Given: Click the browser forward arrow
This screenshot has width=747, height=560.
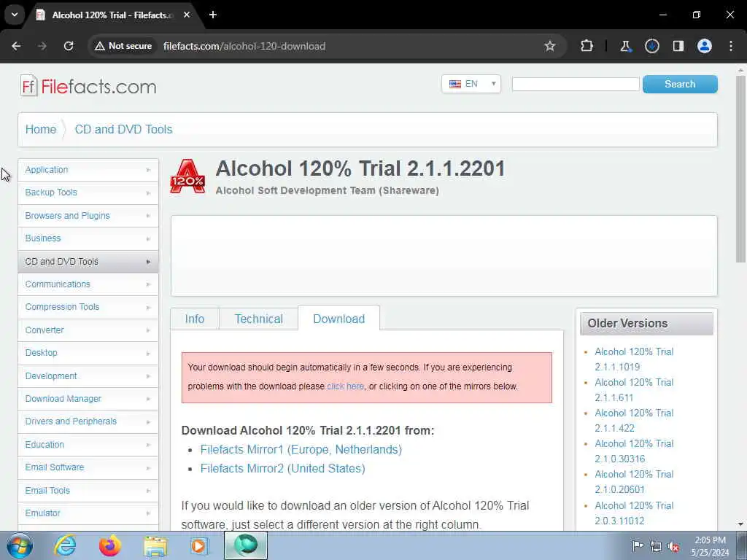Looking at the screenshot, I should (x=42, y=46).
